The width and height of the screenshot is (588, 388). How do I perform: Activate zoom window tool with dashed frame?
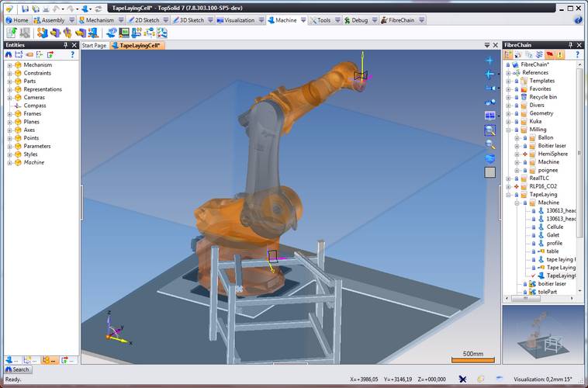(x=489, y=130)
